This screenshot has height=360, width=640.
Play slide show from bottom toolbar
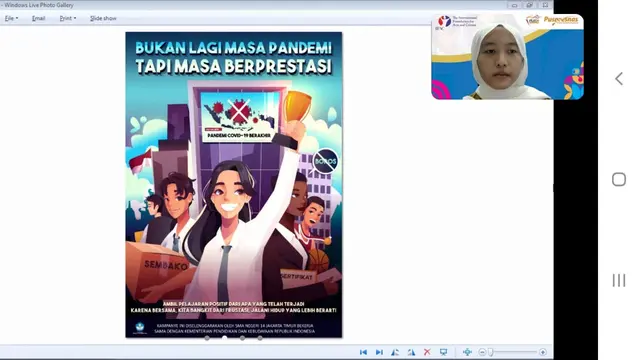click(x=443, y=352)
